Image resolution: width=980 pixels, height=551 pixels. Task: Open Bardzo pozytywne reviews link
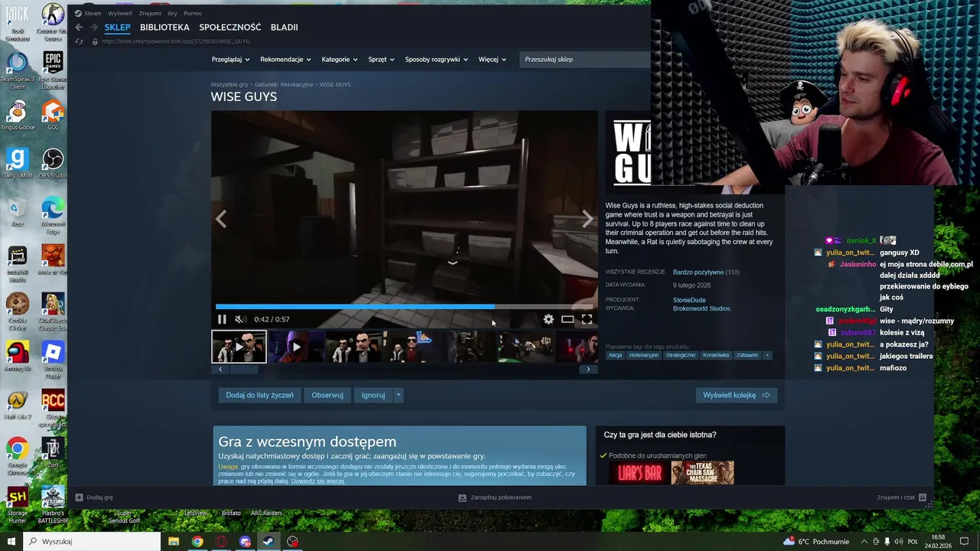tap(697, 272)
